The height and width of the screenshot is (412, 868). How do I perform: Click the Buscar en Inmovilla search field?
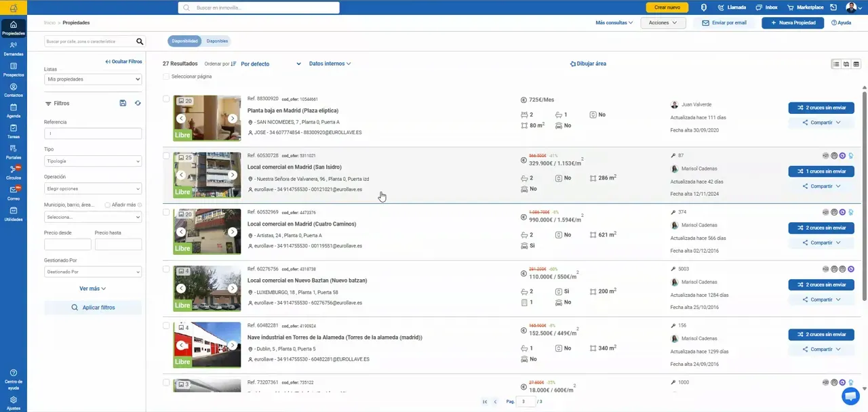point(259,7)
